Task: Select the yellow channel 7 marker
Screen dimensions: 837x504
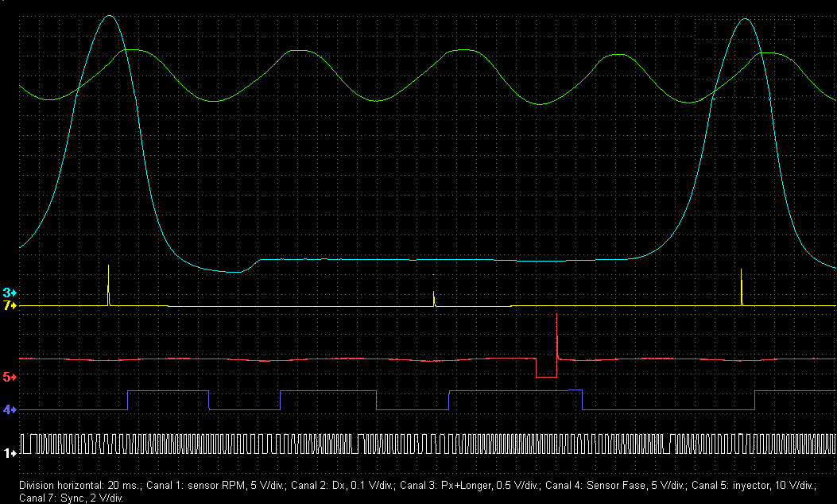Action: [10, 305]
